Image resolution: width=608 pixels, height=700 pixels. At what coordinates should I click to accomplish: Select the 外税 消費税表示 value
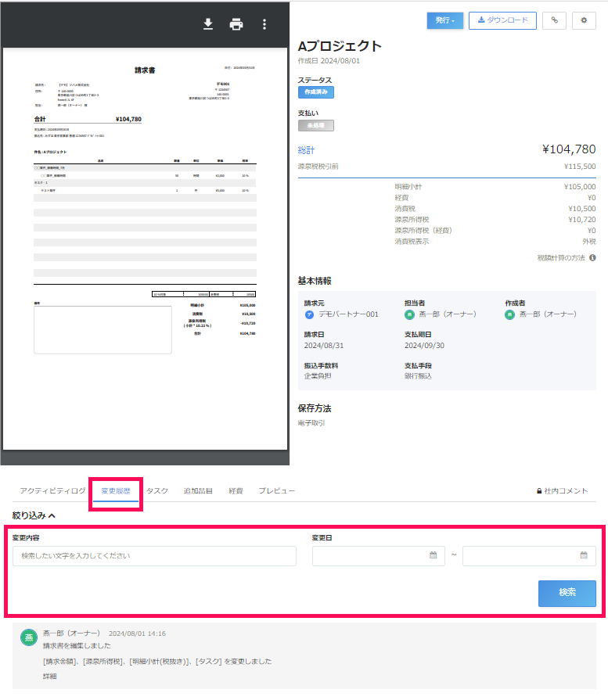point(589,242)
